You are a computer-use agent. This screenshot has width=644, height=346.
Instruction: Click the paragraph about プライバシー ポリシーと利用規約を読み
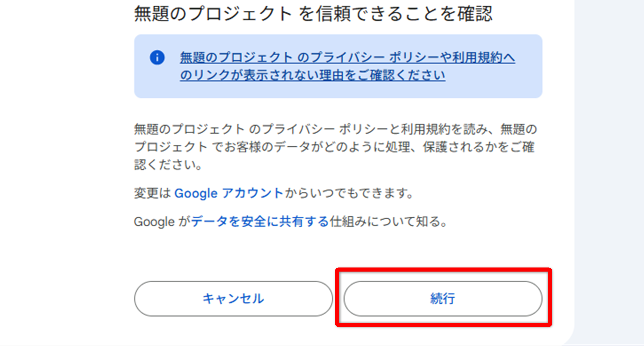pyautogui.click(x=335, y=147)
